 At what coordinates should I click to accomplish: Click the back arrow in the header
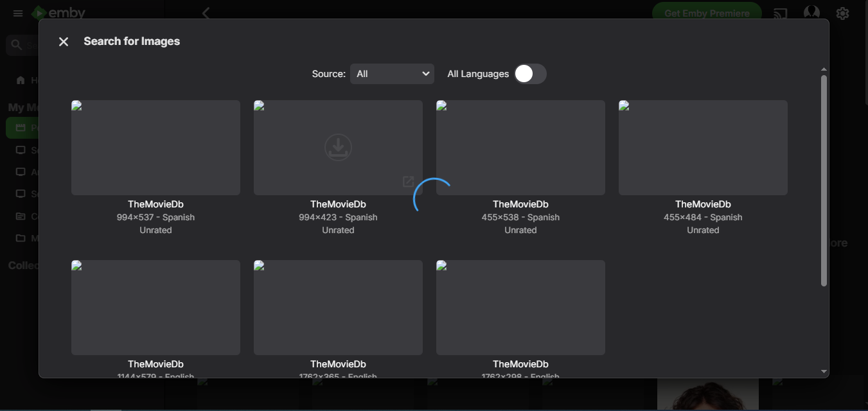coord(206,13)
